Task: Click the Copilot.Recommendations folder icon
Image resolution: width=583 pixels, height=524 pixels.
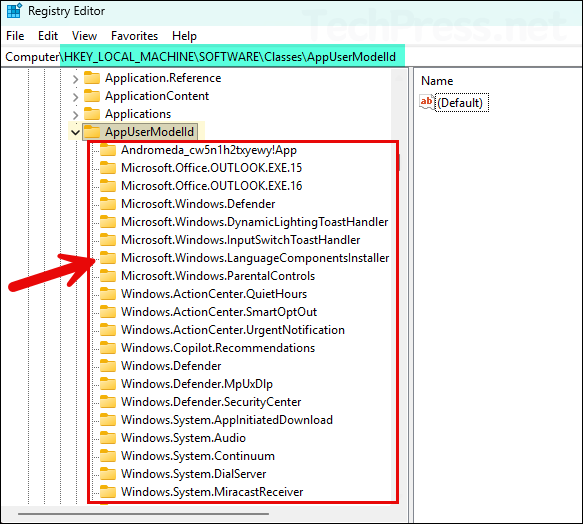Action: coord(108,348)
